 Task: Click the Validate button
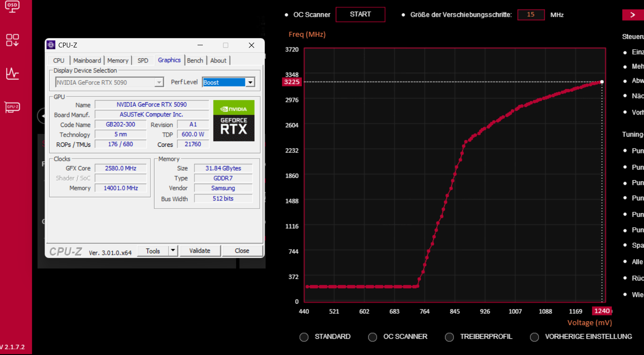point(200,251)
